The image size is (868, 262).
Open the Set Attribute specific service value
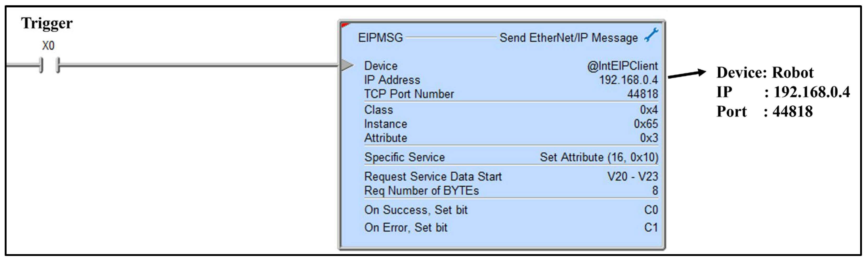(x=598, y=157)
